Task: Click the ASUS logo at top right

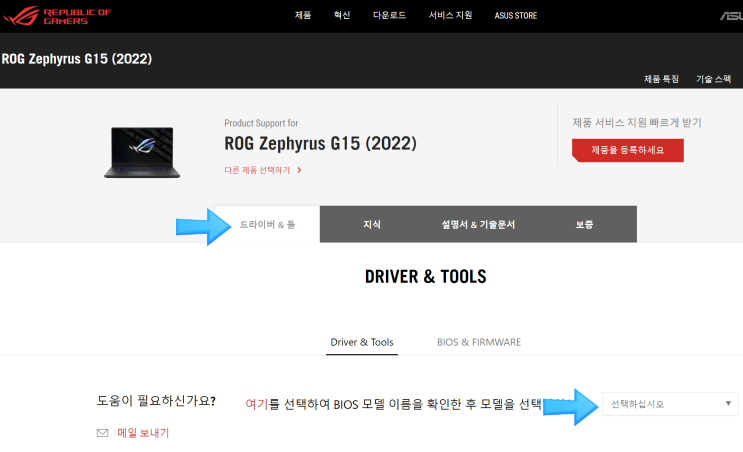Action: coord(731,16)
